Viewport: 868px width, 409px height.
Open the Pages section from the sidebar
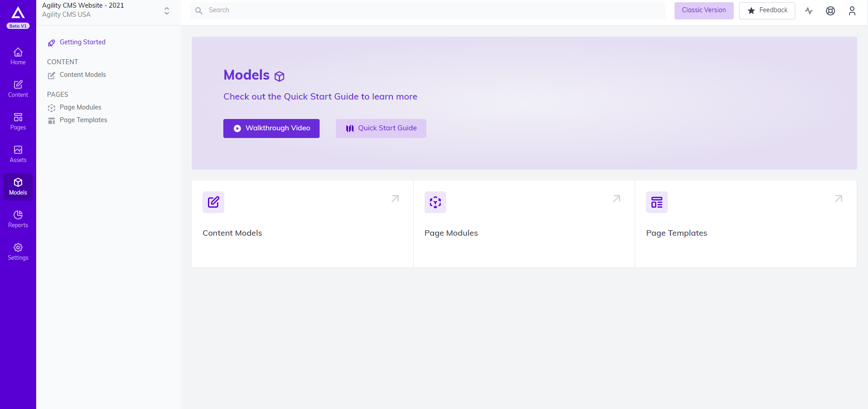click(18, 121)
